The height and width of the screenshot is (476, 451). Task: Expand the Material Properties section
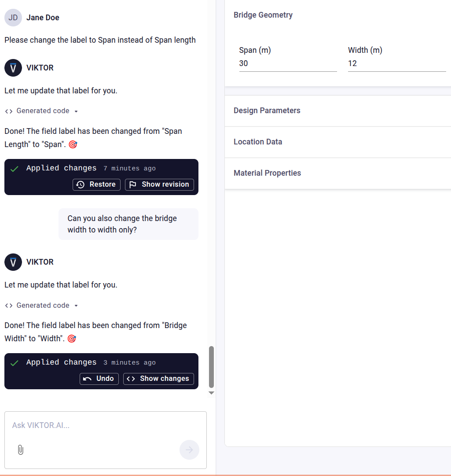click(268, 173)
